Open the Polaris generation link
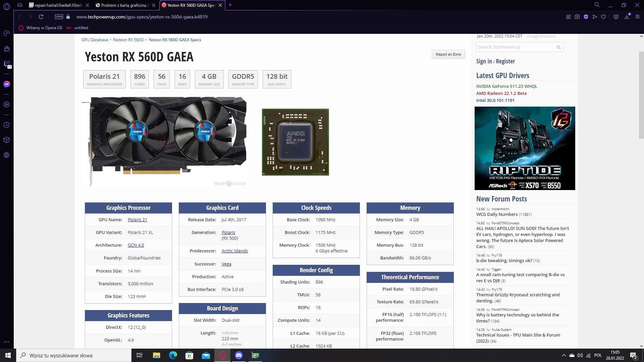Viewport: 644px width, 362px height. point(228,233)
